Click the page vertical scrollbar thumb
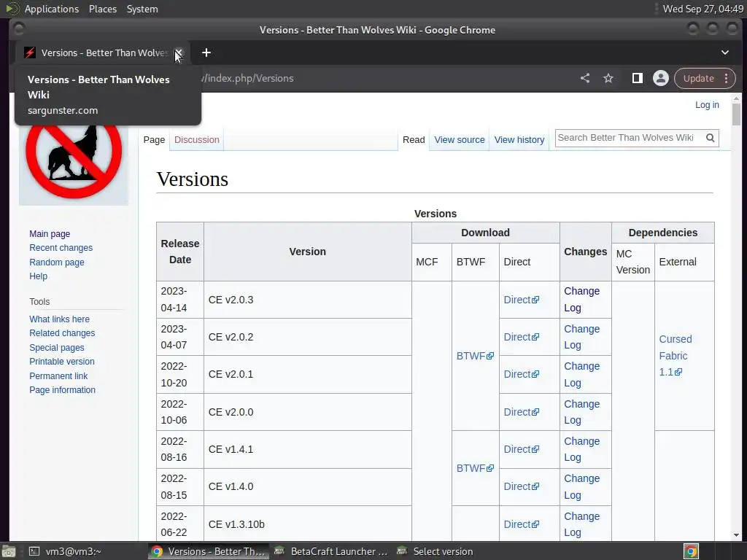 tap(737, 114)
